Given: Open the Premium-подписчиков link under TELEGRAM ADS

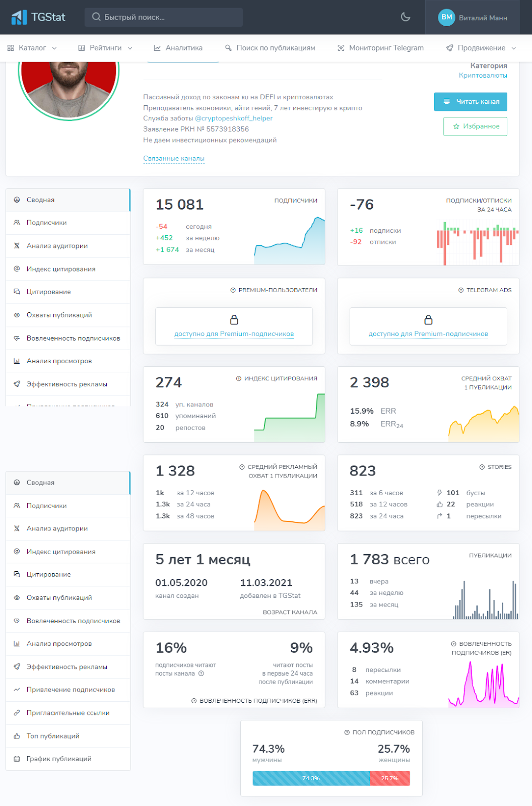Looking at the screenshot, I should click(x=428, y=334).
